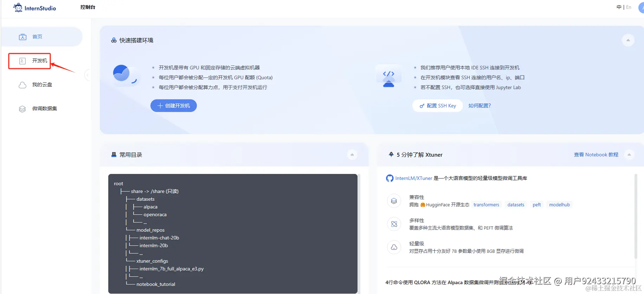Click 'xtuner_configs' in the directory tree
Screen dimensions: 644x294
pyautogui.click(x=152, y=261)
